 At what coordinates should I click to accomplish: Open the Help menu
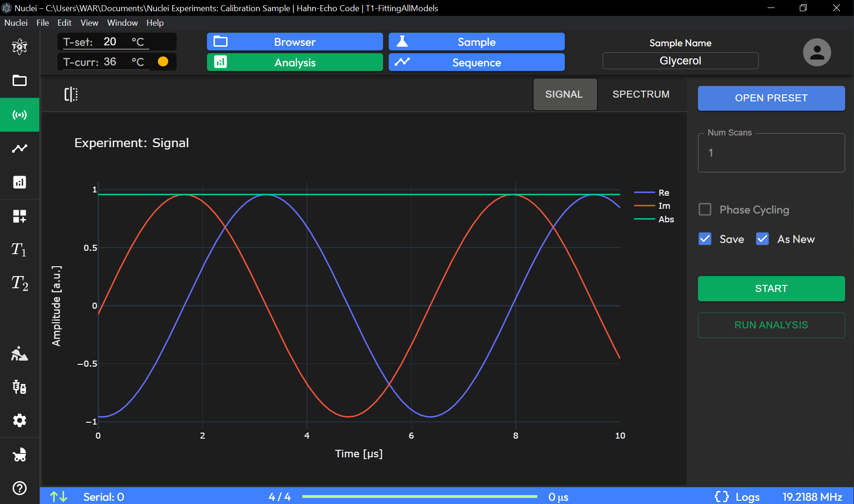point(155,23)
